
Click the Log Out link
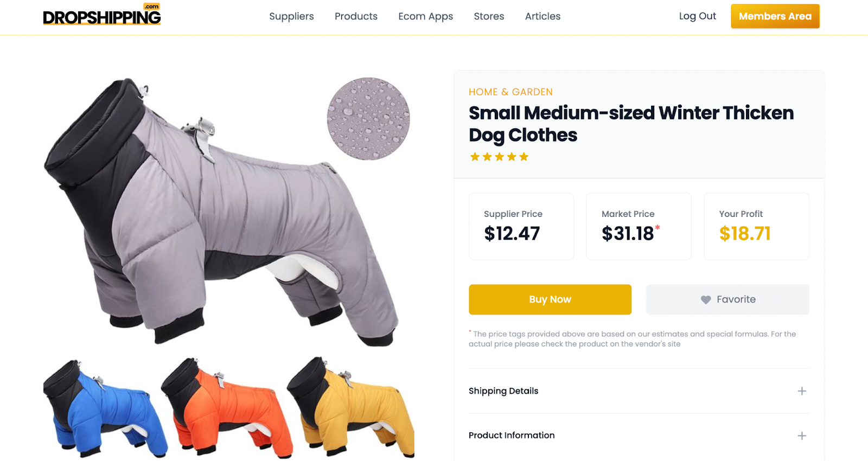(697, 16)
